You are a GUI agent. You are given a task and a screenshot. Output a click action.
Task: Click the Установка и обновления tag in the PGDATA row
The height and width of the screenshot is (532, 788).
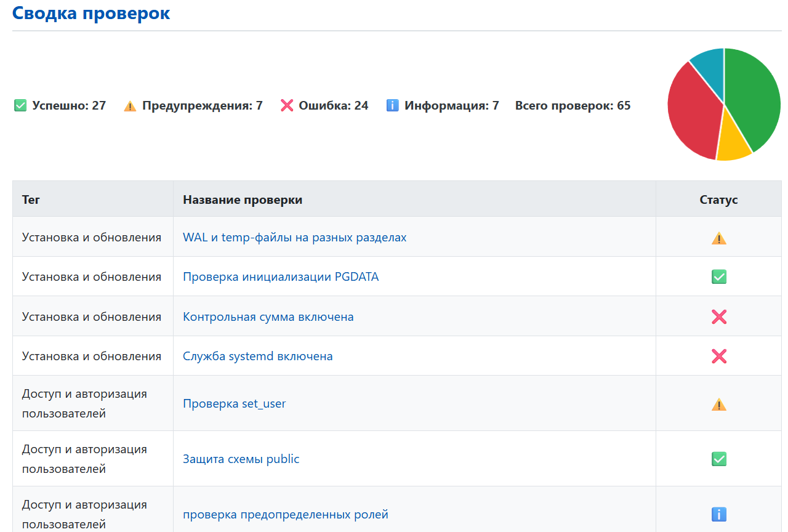point(92,276)
